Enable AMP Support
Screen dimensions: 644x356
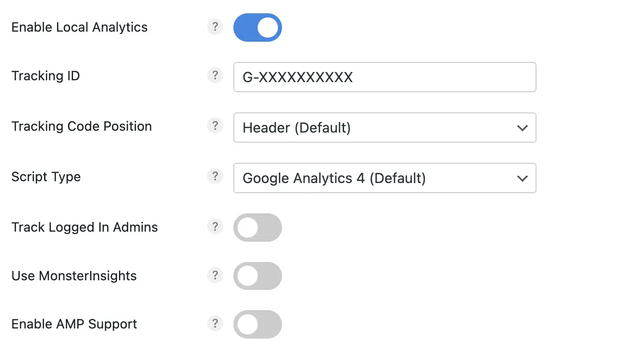tap(258, 324)
